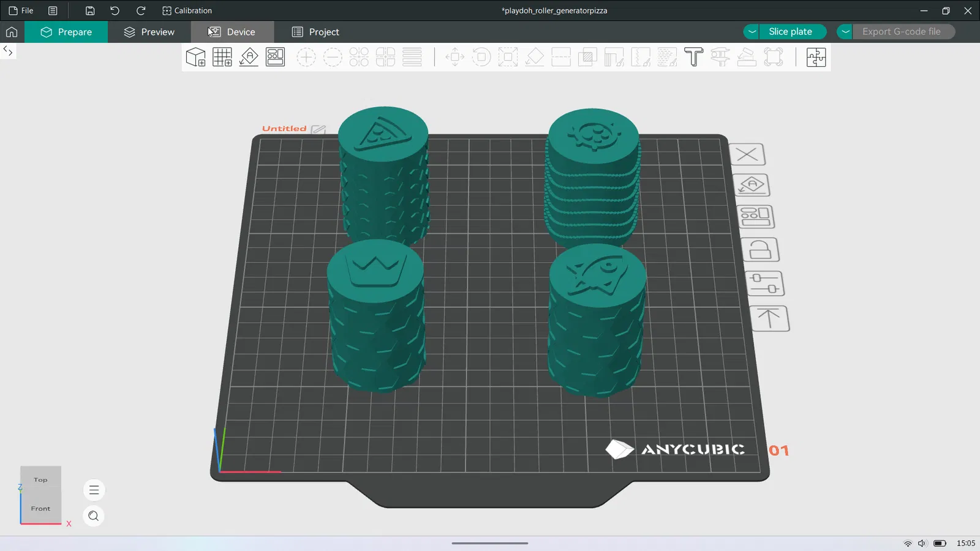The height and width of the screenshot is (551, 980).
Task: Open the File menu
Action: pyautogui.click(x=21, y=10)
